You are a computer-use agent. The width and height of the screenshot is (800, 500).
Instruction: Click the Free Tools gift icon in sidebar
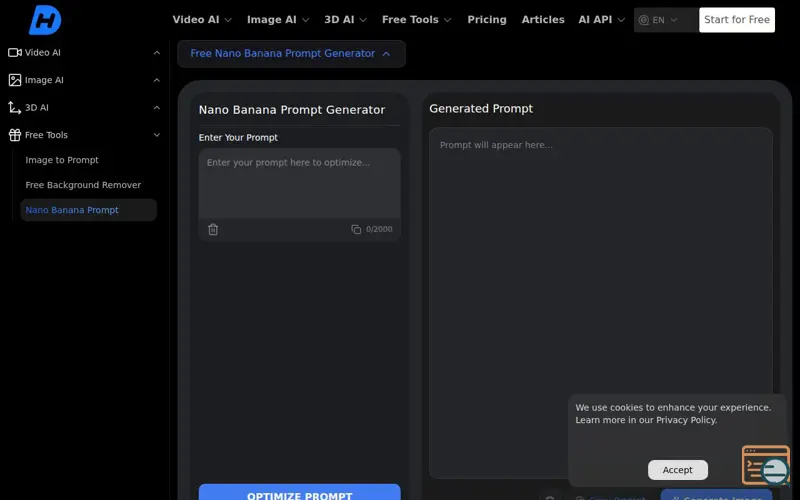coord(15,135)
